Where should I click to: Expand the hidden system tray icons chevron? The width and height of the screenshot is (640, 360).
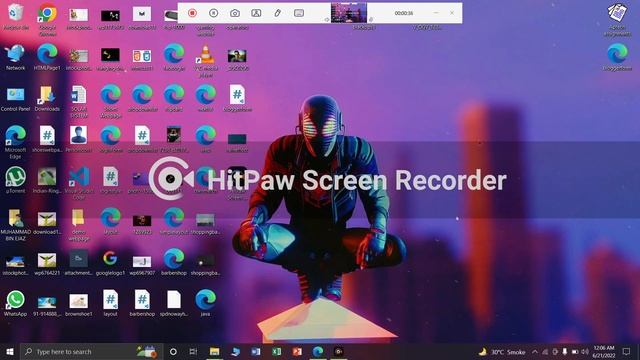[x=535, y=351]
